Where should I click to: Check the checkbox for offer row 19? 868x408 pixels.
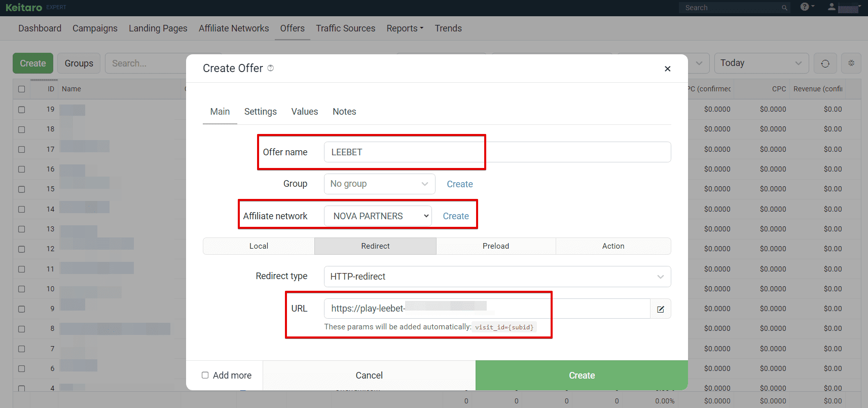tap(21, 110)
